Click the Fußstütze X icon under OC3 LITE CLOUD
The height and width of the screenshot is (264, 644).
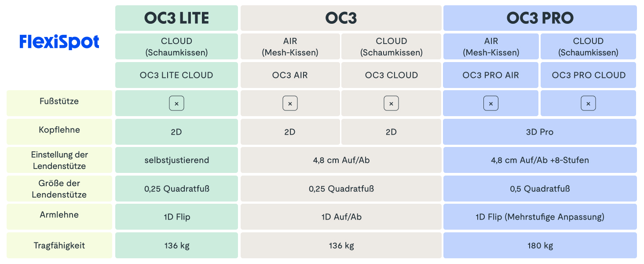[x=176, y=104]
